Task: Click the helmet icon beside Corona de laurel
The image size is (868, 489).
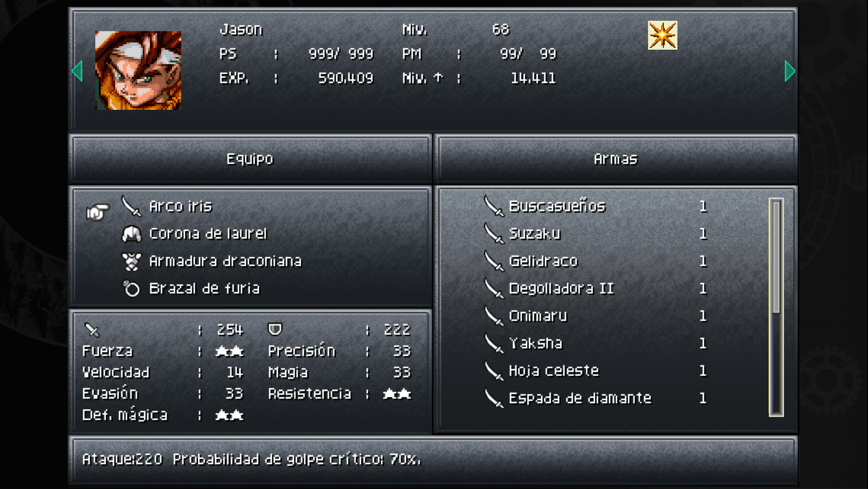Action: pos(131,234)
